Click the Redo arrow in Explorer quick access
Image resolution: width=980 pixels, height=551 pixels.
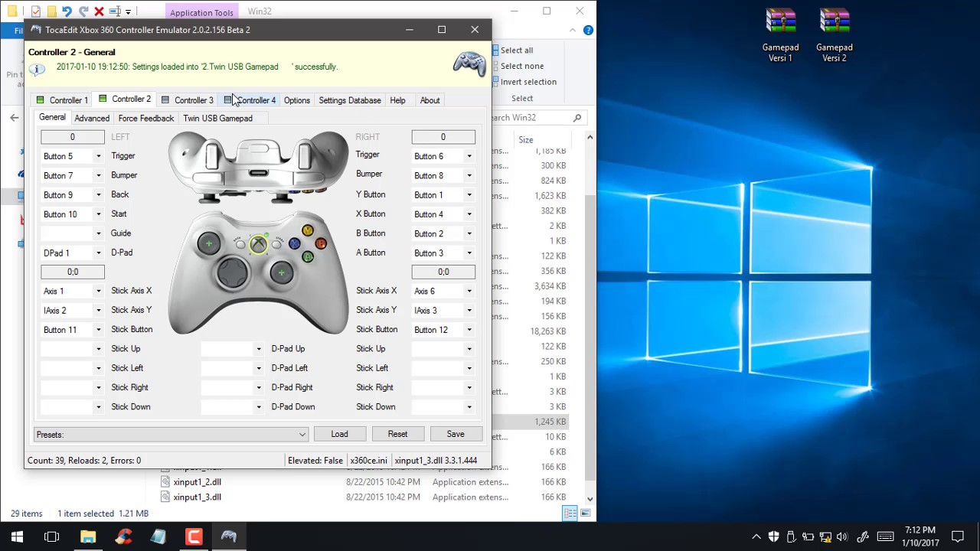click(x=83, y=11)
